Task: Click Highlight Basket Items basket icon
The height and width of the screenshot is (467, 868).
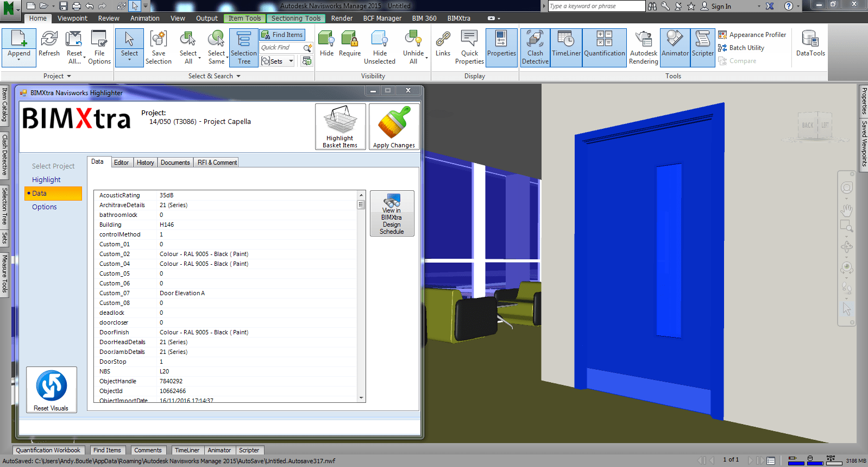Action: click(341, 120)
